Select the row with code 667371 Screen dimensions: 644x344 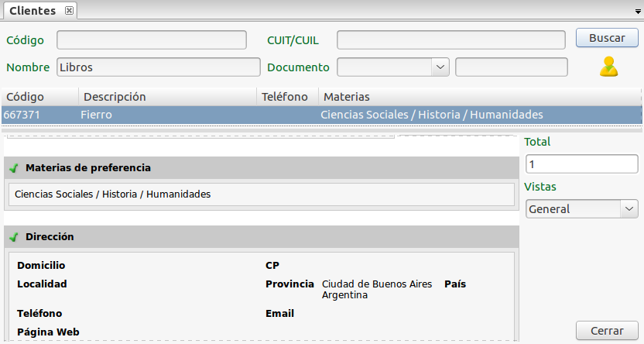pyautogui.click(x=321, y=115)
